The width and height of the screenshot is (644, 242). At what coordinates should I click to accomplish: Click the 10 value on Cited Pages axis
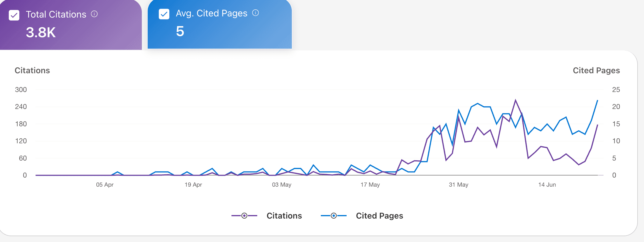coord(616,141)
